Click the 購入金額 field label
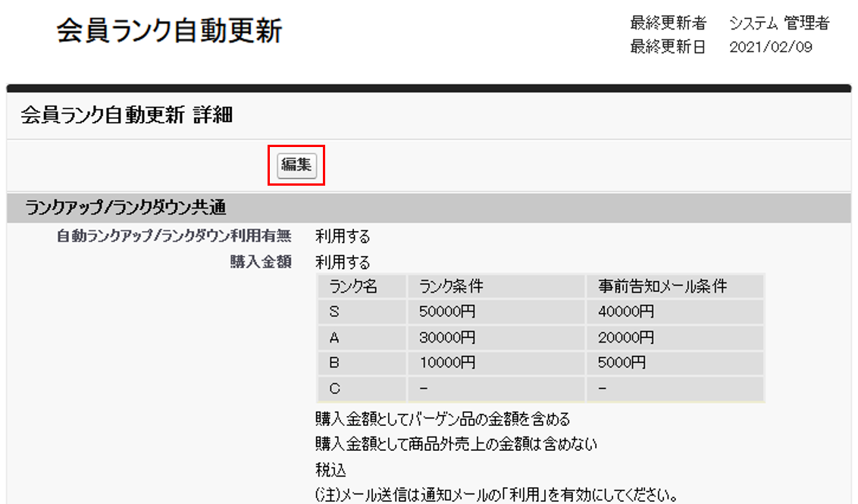 [x=261, y=262]
